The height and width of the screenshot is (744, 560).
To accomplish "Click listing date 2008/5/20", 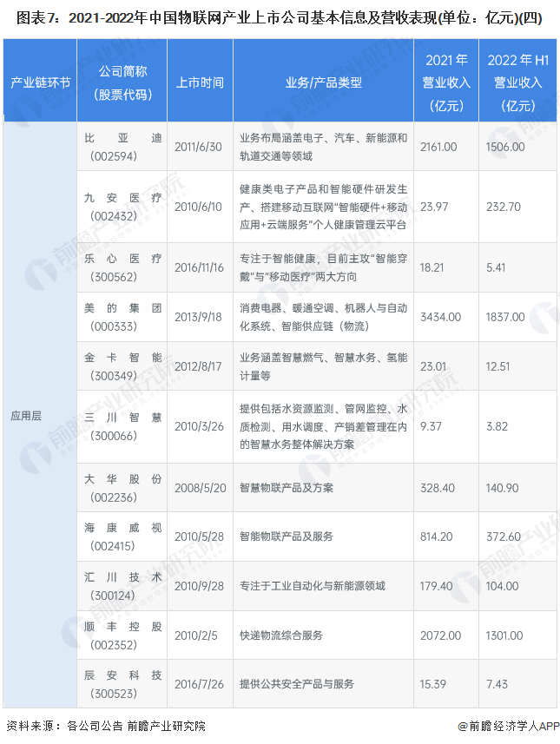I will tap(201, 488).
